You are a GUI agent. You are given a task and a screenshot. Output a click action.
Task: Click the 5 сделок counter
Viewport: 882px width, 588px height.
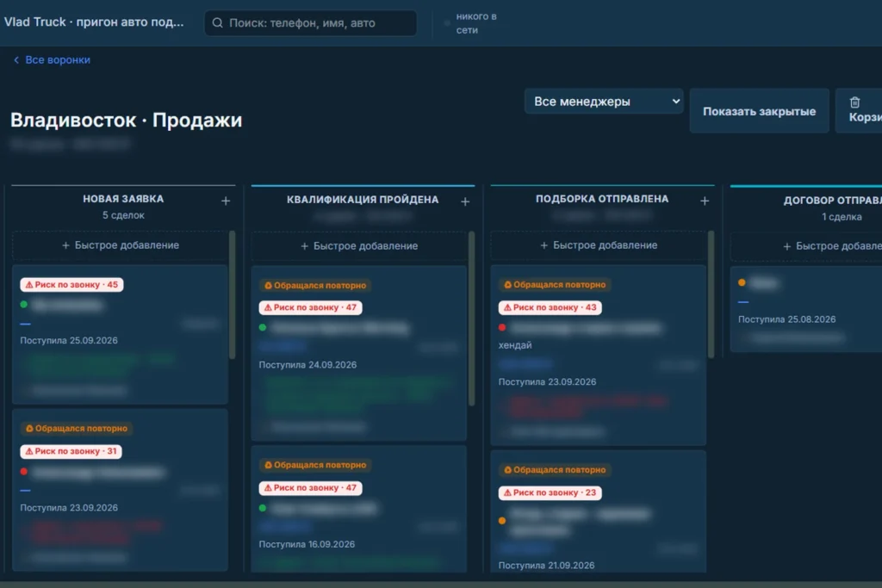pos(123,215)
